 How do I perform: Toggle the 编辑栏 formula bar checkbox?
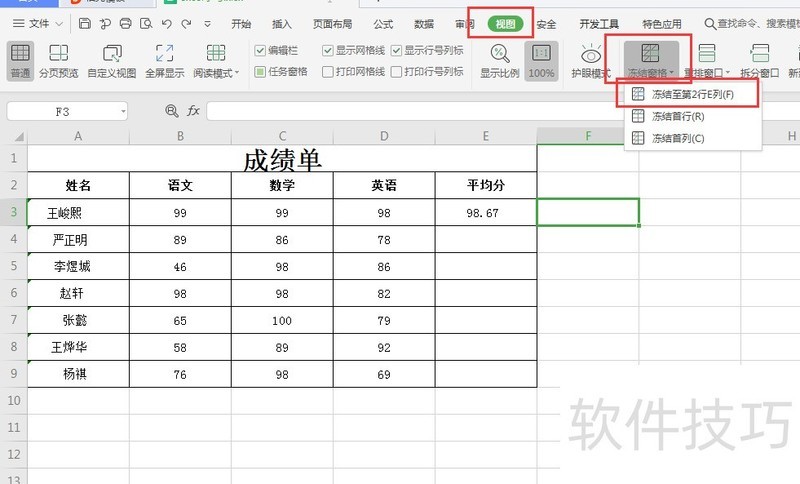pos(260,50)
